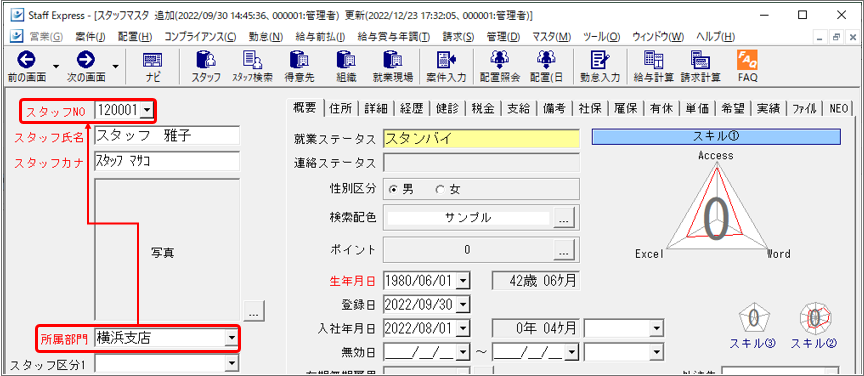Open the 配置(H) menu

pos(135,36)
